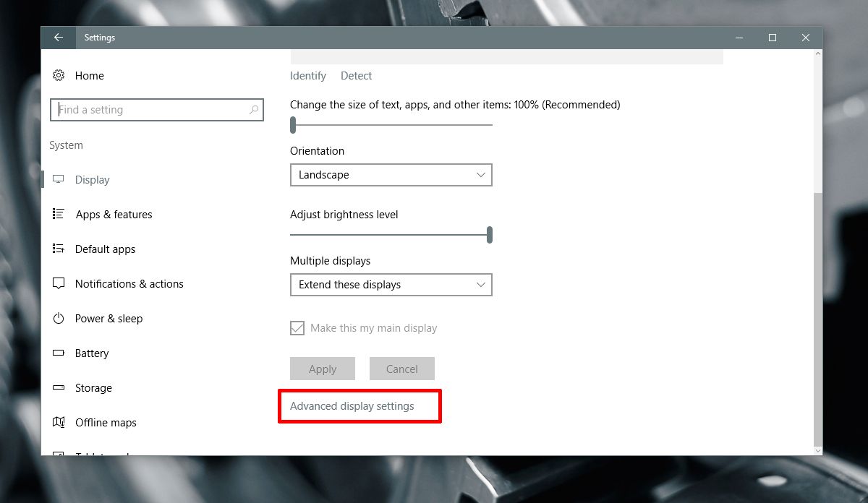Click the Home gear icon
This screenshot has width=868, height=503.
(59, 76)
